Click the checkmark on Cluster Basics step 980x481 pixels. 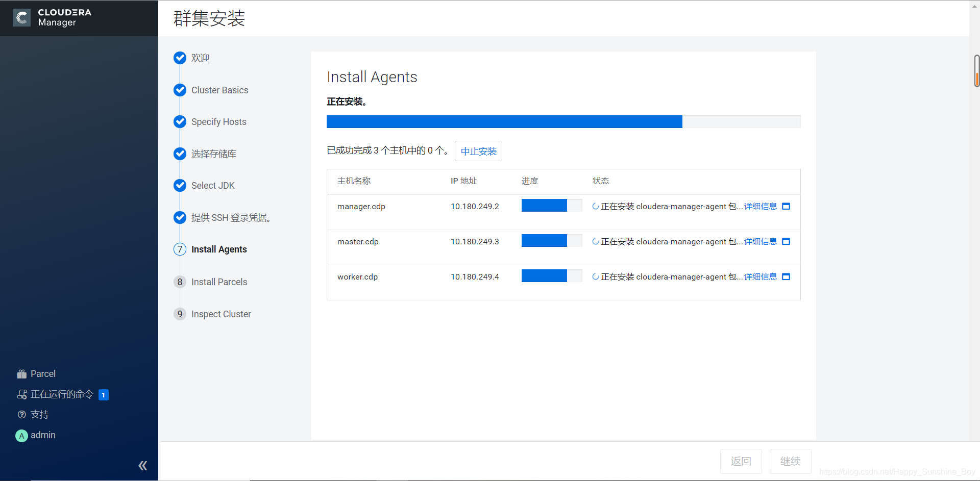(180, 90)
